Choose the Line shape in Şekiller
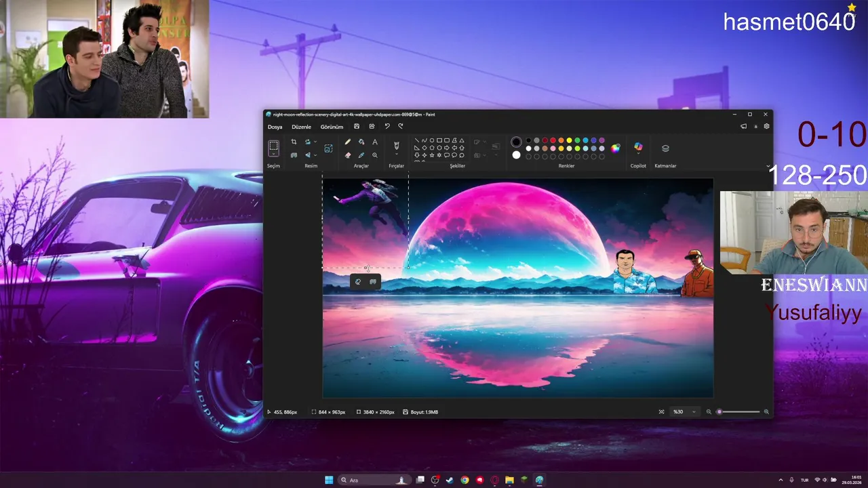868x488 pixels. pos(417,140)
